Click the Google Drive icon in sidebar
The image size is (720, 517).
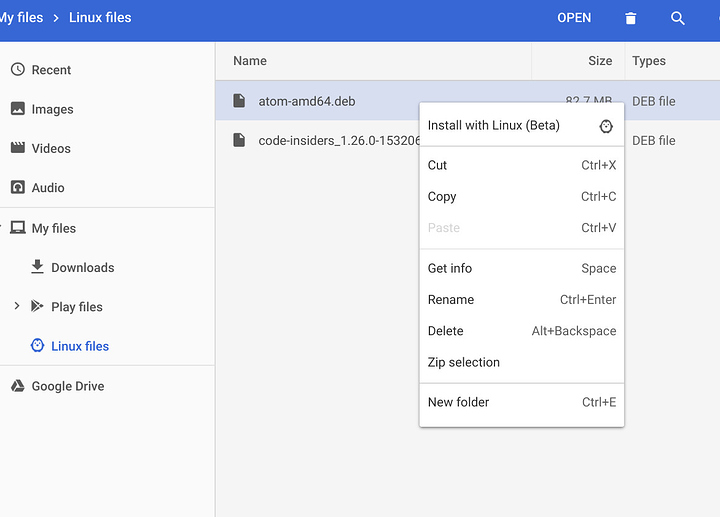tap(17, 386)
